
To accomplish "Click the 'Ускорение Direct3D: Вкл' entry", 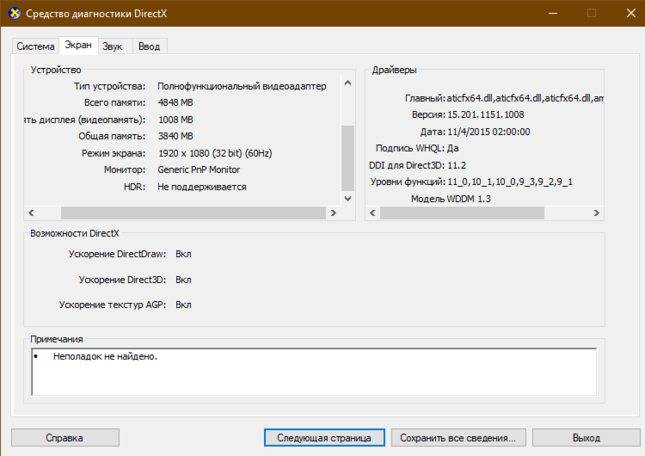I will pyautogui.click(x=135, y=280).
